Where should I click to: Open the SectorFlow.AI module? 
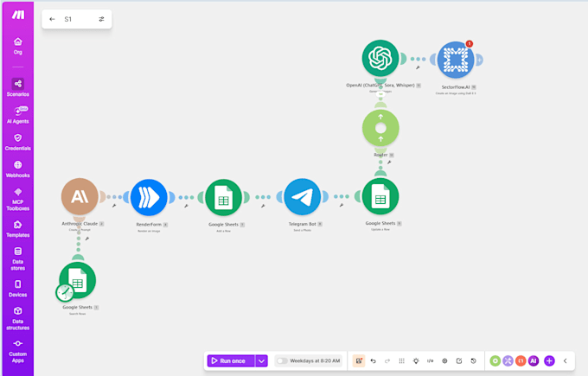(x=456, y=60)
